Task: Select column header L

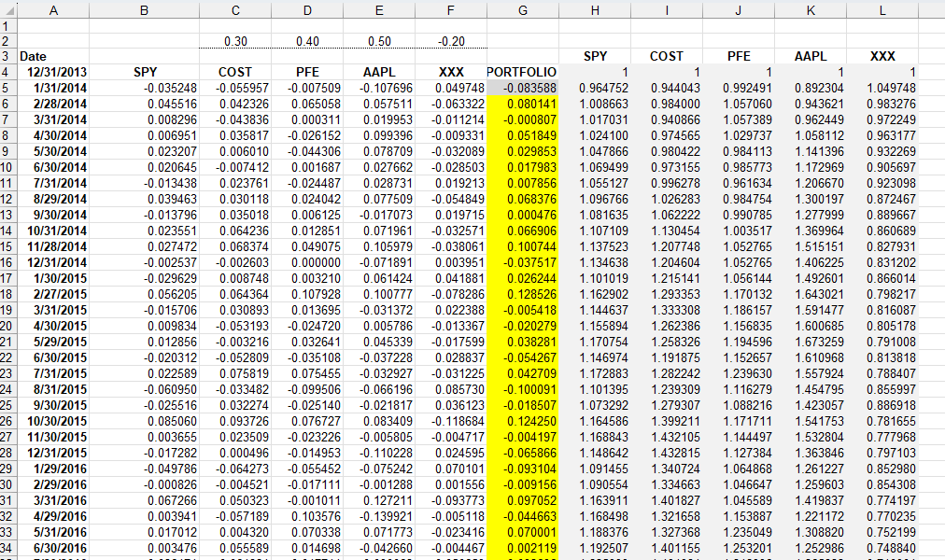Action: click(882, 9)
